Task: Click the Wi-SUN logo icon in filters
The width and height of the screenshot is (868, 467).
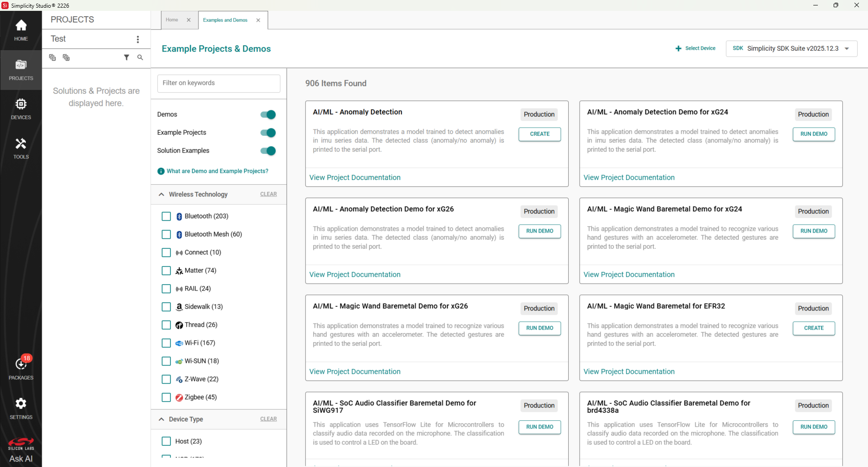Action: pyautogui.click(x=179, y=361)
